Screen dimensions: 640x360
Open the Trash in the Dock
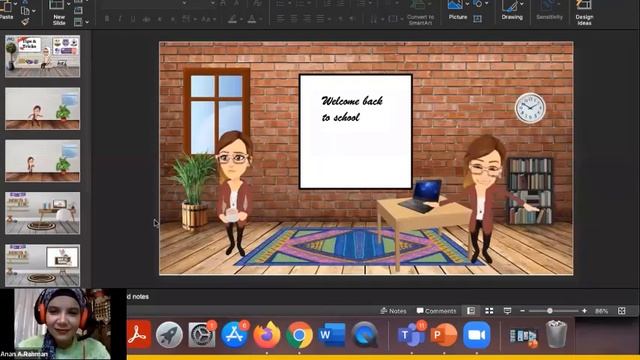[x=556, y=334]
